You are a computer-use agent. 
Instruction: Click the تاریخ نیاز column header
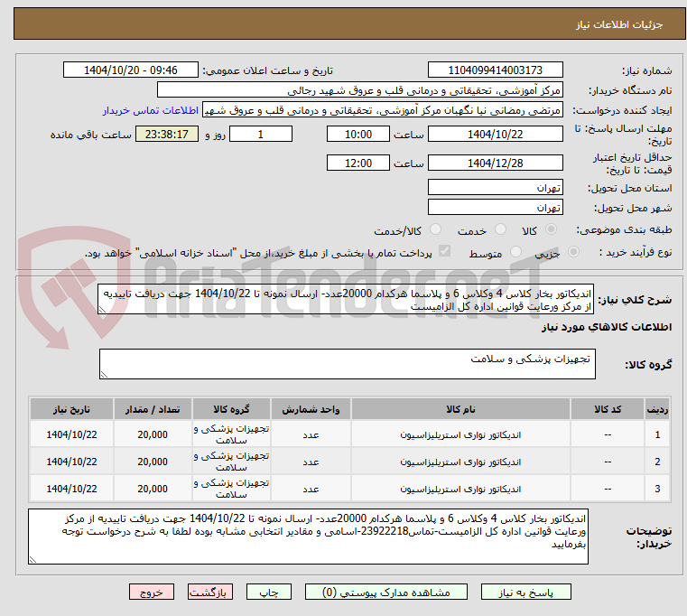coord(71,409)
